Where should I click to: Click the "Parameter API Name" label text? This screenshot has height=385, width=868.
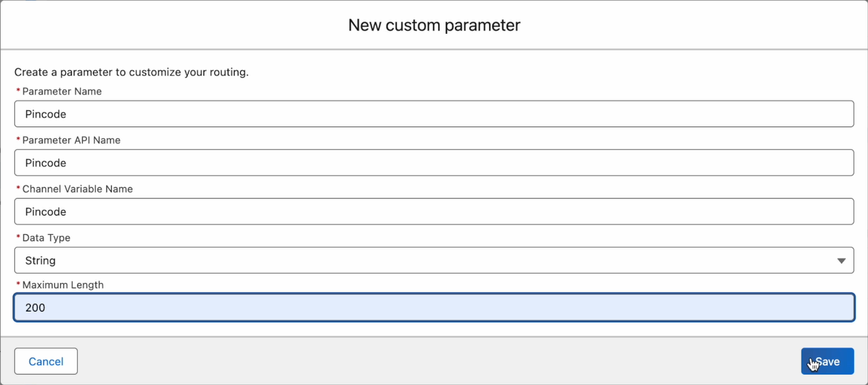pos(72,140)
